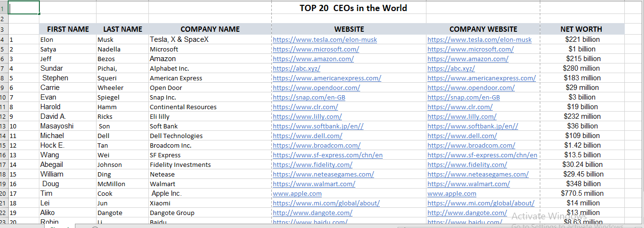
Task: Visit the walmart.com link under COMPANY WEBSITE
Action: pyautogui.click(x=468, y=184)
